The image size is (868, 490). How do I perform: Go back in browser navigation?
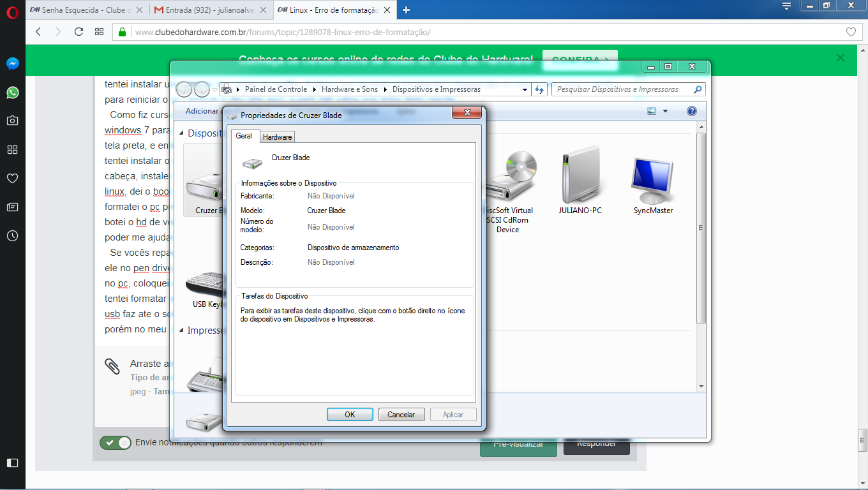point(38,31)
